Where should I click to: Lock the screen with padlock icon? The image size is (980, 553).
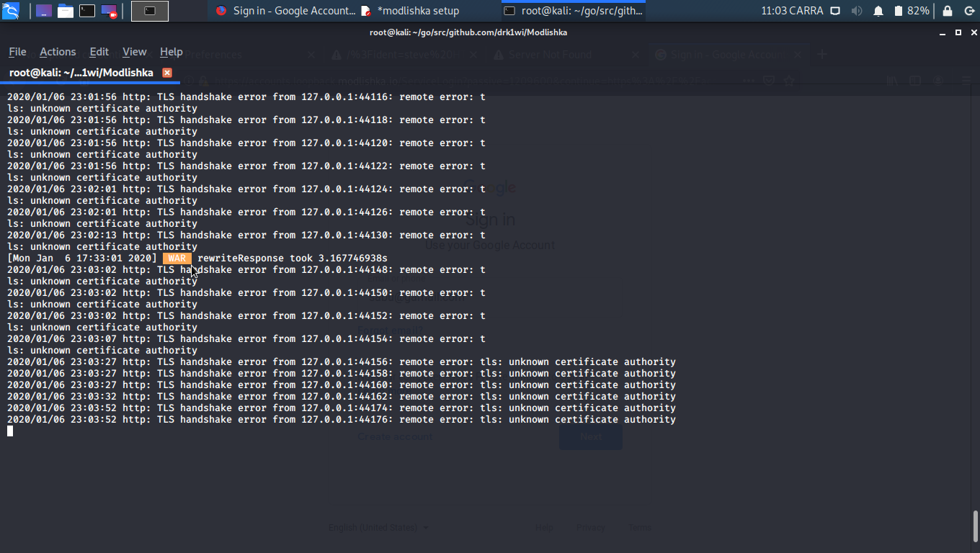(x=948, y=11)
